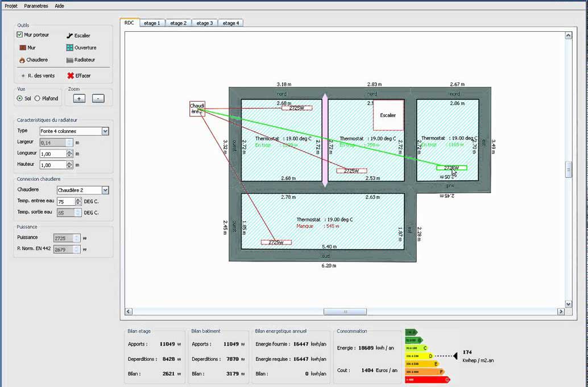
Task: Open the Parametres menu
Action: [36, 6]
